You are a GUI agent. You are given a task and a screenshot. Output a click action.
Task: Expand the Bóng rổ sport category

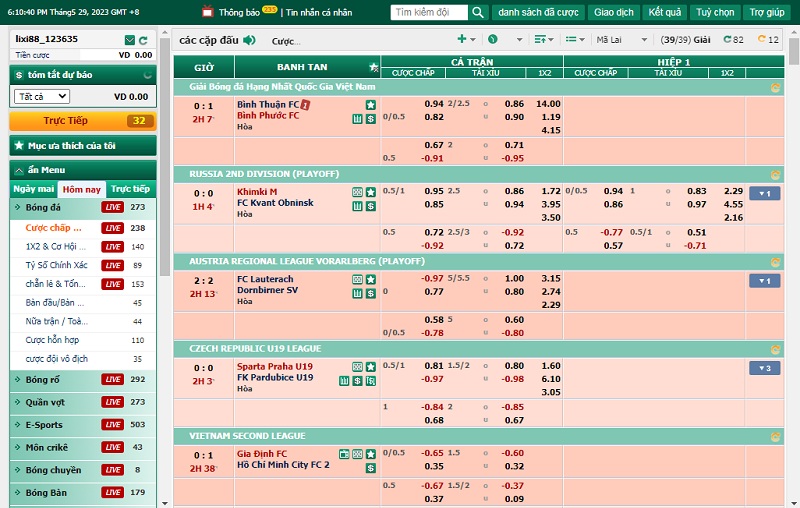(83, 379)
